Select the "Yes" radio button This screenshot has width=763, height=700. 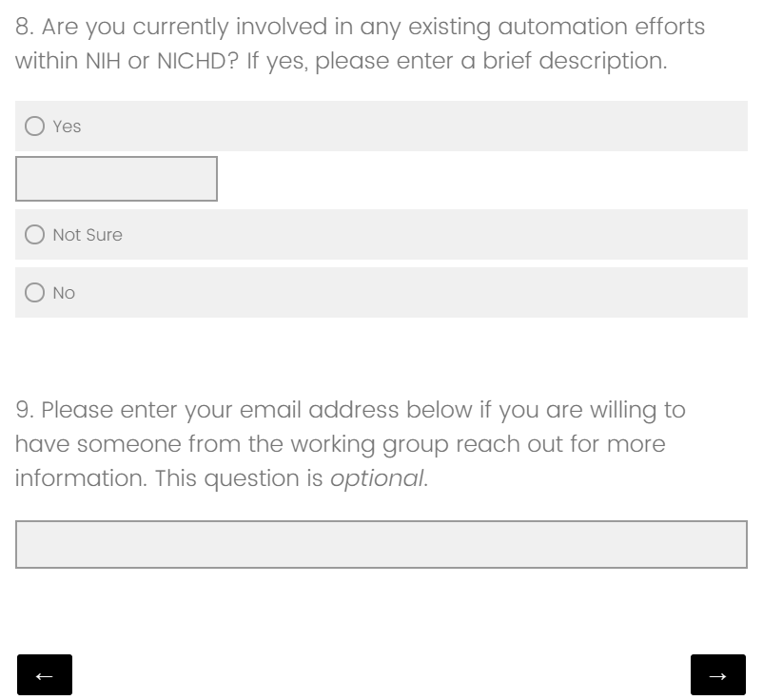35,126
